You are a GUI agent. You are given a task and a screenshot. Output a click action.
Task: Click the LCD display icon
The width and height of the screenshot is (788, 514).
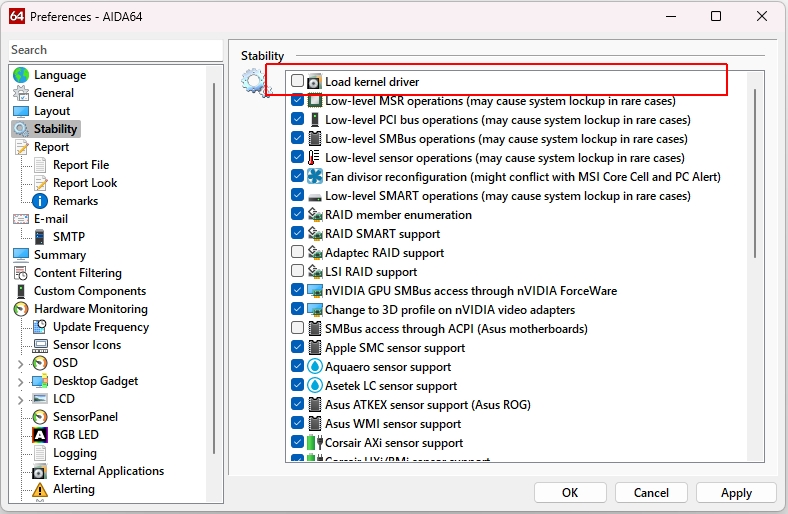tap(40, 399)
